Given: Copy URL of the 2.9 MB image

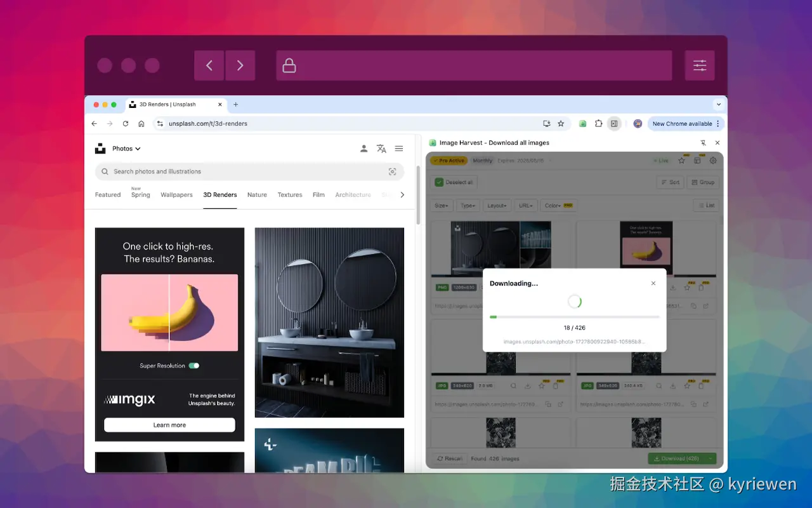Looking at the screenshot, I should pos(549,404).
